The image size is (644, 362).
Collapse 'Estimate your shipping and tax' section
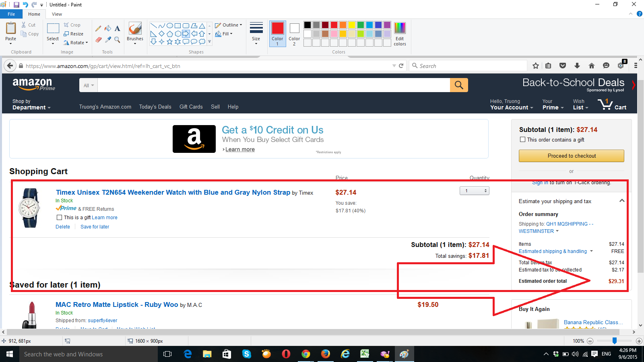point(622,201)
